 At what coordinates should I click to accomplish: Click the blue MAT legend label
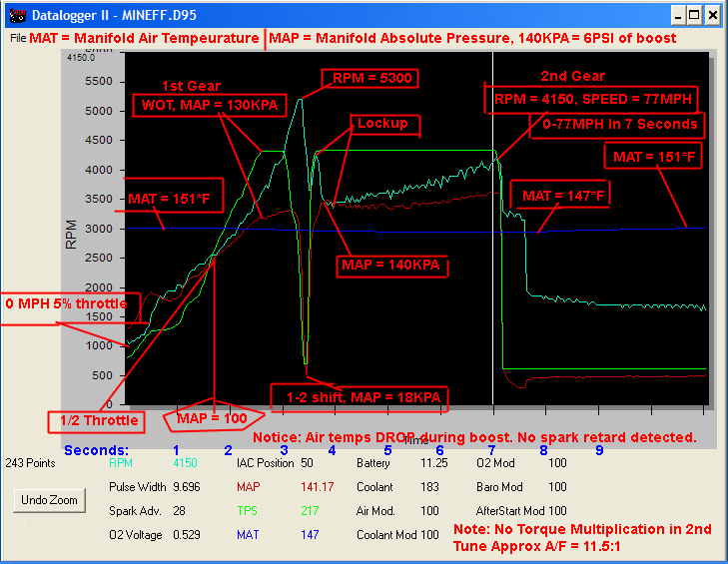(248, 535)
